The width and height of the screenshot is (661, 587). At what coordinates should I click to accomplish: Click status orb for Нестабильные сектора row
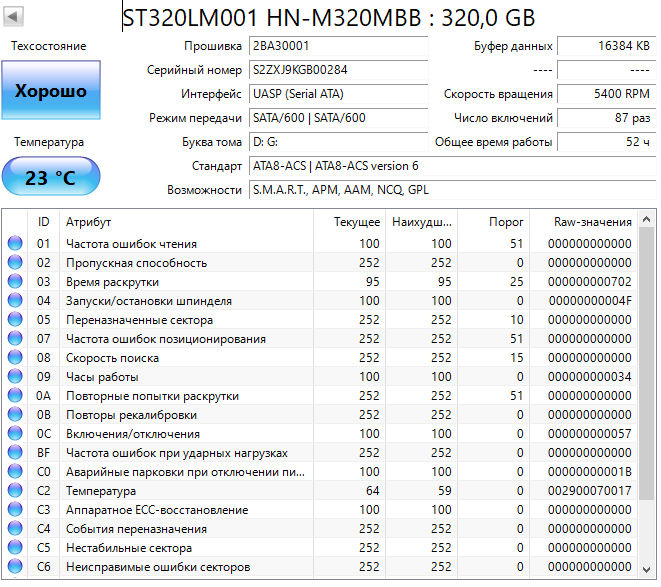pos(15,547)
